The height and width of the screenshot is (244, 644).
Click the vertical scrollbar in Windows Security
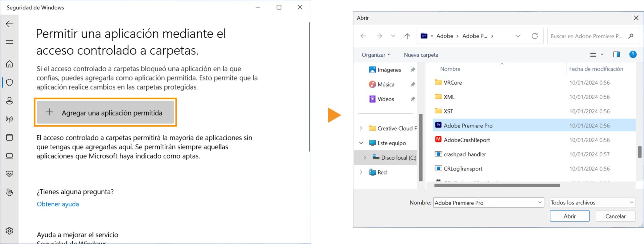point(309,87)
